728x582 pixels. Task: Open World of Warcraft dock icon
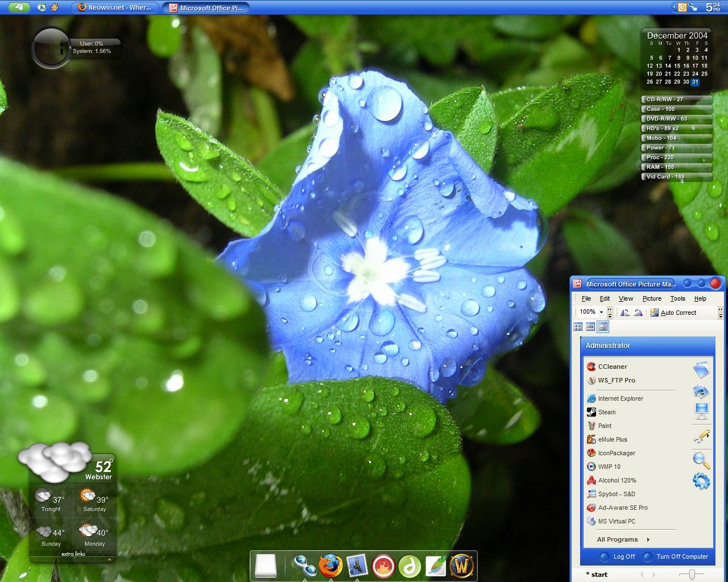pos(462,566)
